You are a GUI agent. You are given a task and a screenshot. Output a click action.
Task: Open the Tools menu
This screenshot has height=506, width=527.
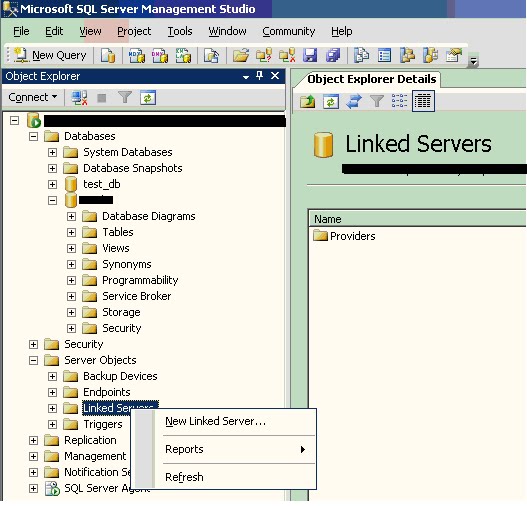(180, 31)
